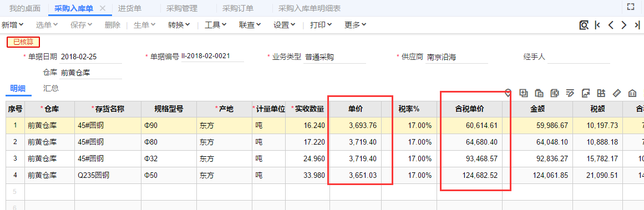Screen dimensions: 644x210
Task: Switch to the 我的桌面 tab
Action: pyautogui.click(x=24, y=8)
